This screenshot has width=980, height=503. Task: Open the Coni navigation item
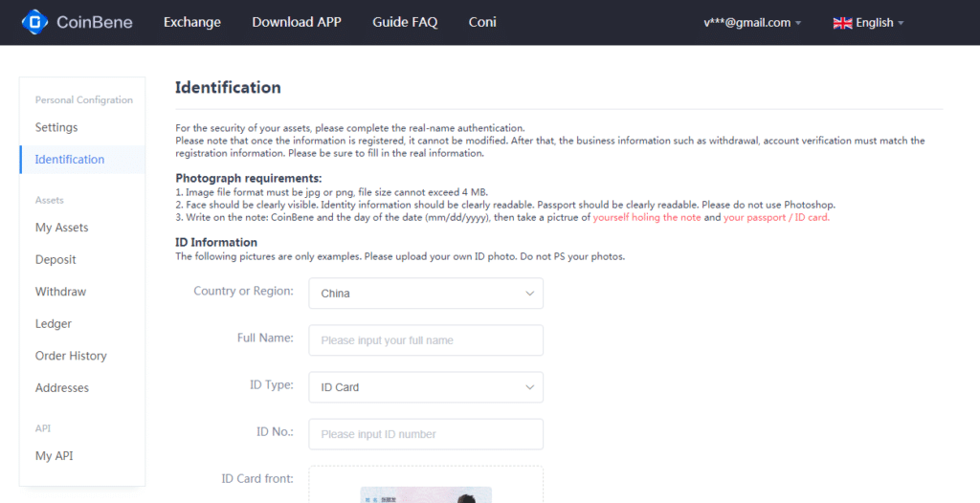482,22
